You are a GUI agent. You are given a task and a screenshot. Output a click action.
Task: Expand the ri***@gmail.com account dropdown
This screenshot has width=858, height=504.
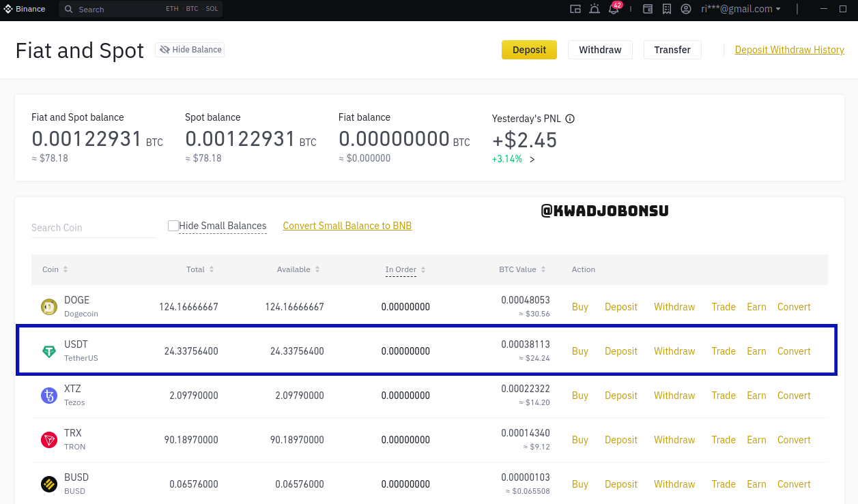pos(741,9)
